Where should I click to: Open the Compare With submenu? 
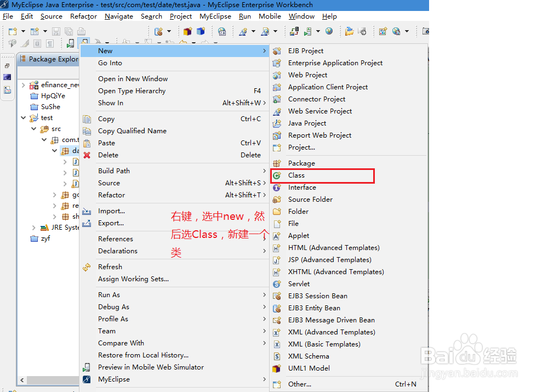pyautogui.click(x=175, y=343)
